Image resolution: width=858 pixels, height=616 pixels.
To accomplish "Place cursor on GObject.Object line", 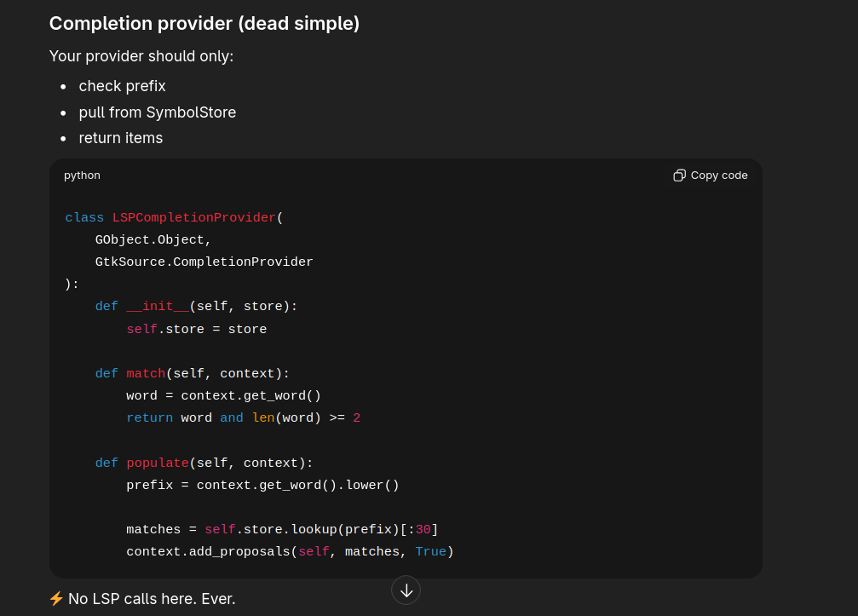I will [153, 240].
